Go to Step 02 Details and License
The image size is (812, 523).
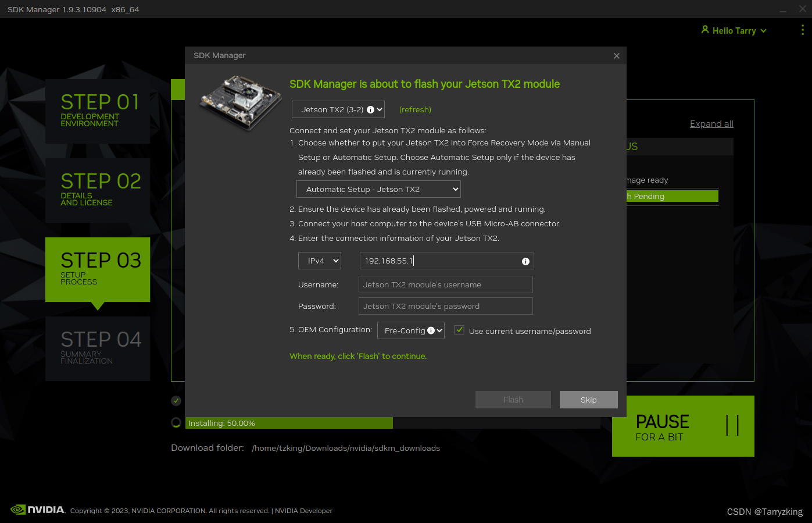[x=98, y=190]
